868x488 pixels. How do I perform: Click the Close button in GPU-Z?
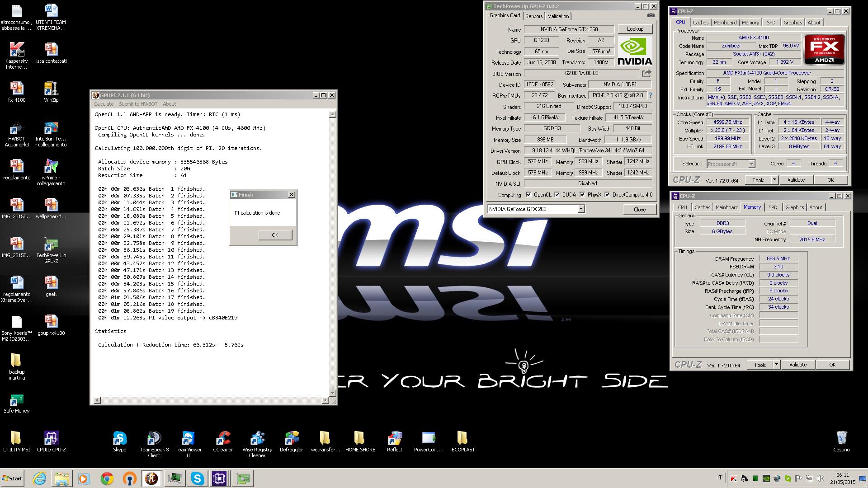(x=639, y=209)
